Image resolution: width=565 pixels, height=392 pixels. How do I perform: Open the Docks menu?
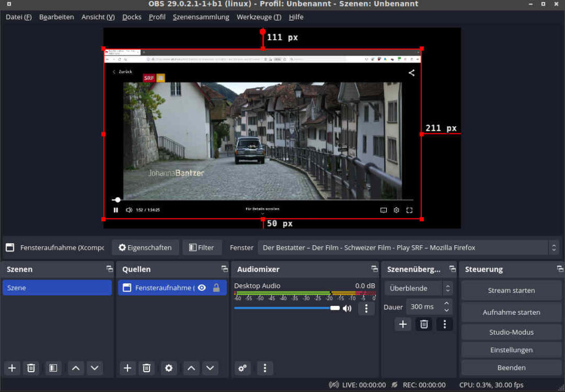(x=132, y=17)
